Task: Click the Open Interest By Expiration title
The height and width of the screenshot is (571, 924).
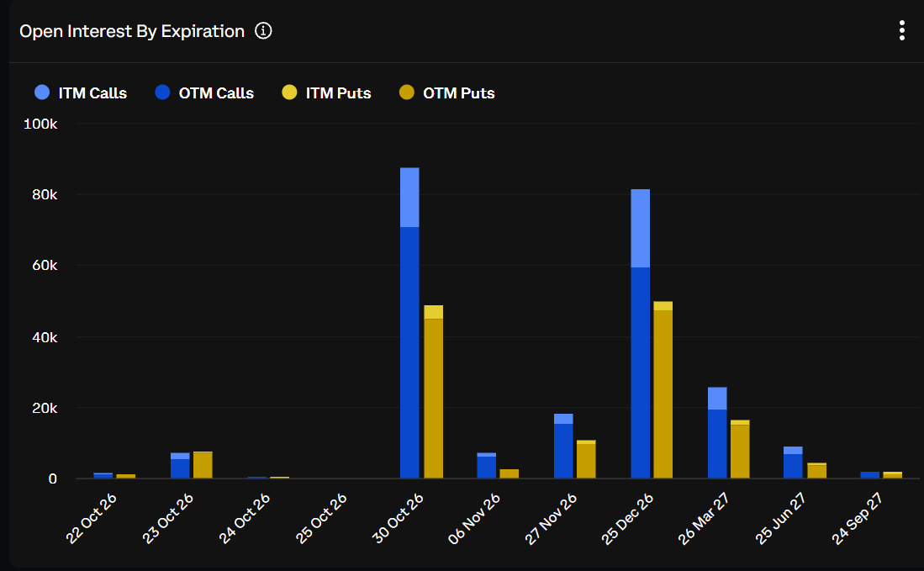Action: [x=132, y=31]
